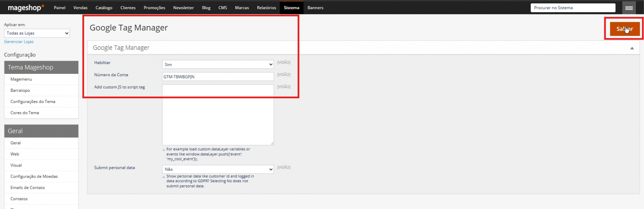This screenshot has width=644, height=209.
Task: Open the Banners menu
Action: (315, 8)
